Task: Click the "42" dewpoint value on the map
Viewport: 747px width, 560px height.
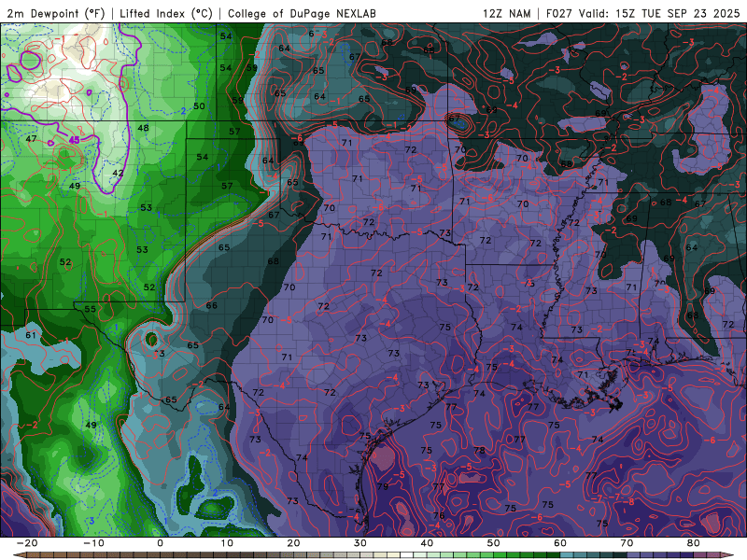Action: pyautogui.click(x=118, y=173)
